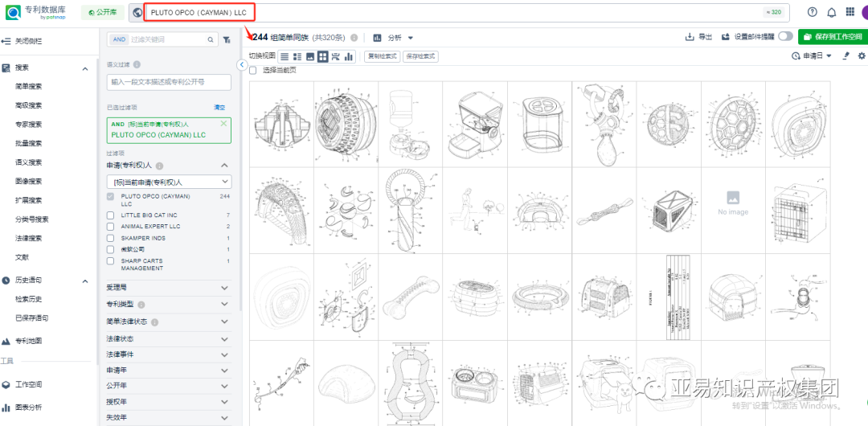
Task: Open the notifications bell
Action: [832, 12]
